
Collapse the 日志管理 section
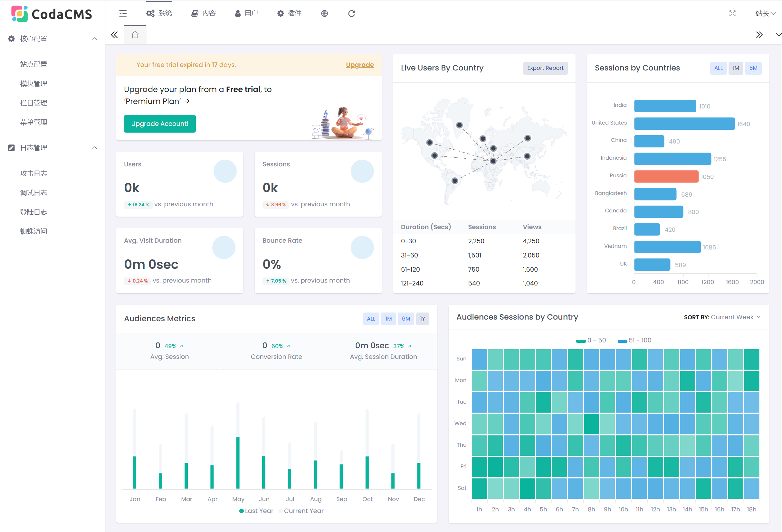click(95, 148)
